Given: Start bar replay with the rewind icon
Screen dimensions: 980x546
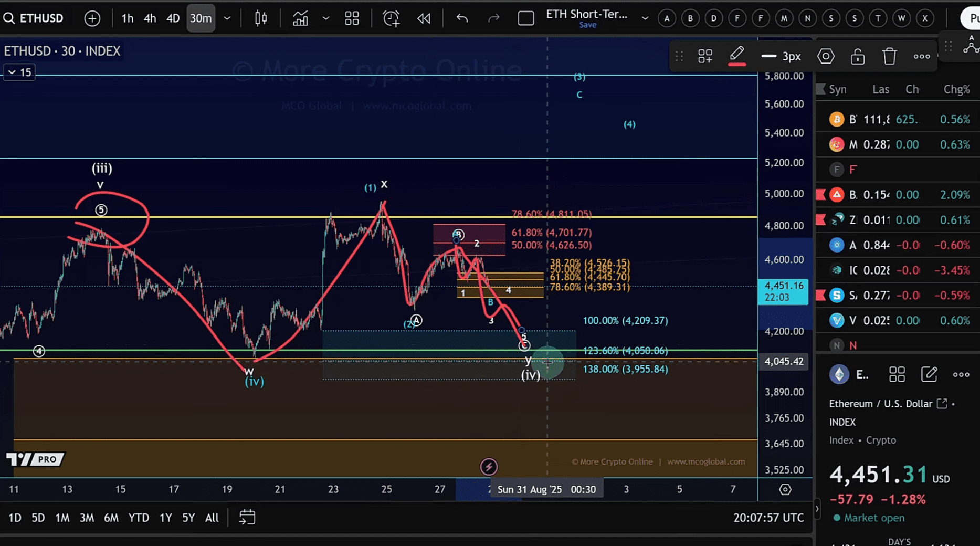Looking at the screenshot, I should [x=424, y=18].
